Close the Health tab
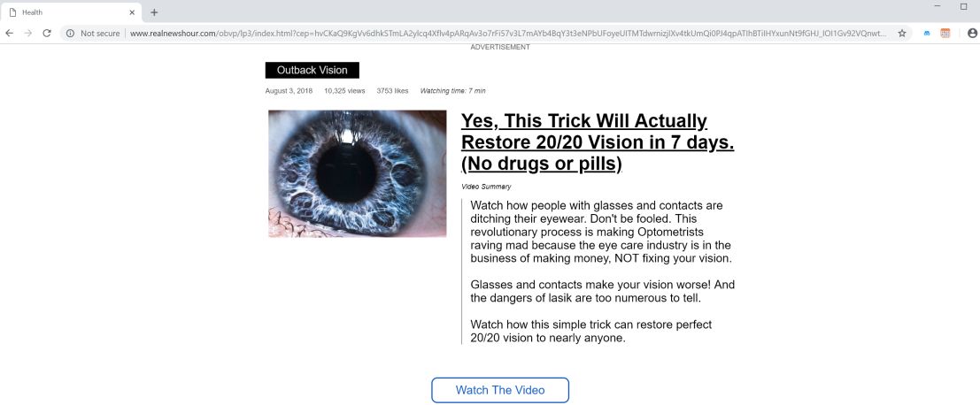 [x=132, y=12]
